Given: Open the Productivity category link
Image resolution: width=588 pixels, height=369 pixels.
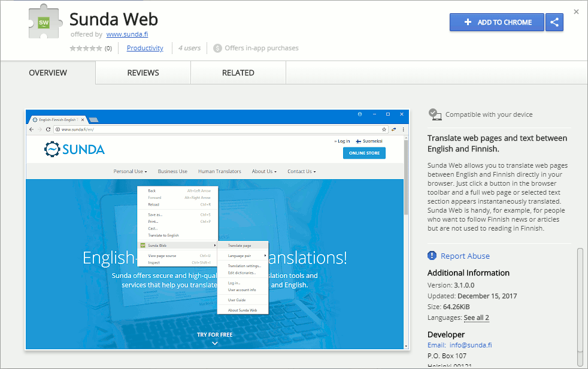Looking at the screenshot, I should click(145, 48).
